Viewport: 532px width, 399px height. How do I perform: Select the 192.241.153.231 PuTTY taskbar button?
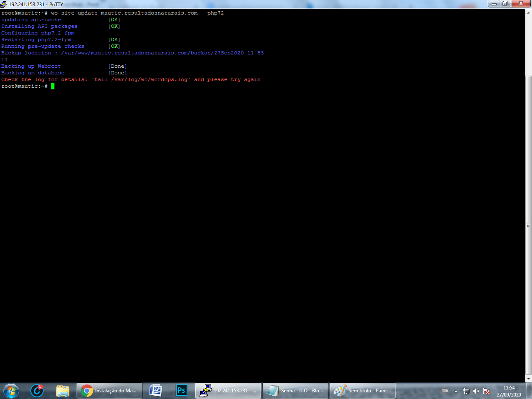(x=228, y=391)
